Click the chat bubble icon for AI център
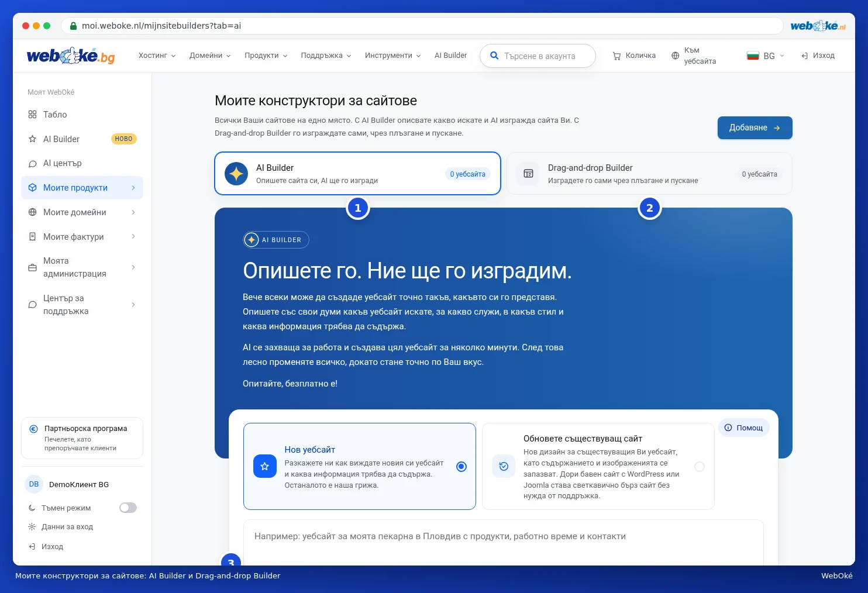The height and width of the screenshot is (593, 868). tap(32, 164)
